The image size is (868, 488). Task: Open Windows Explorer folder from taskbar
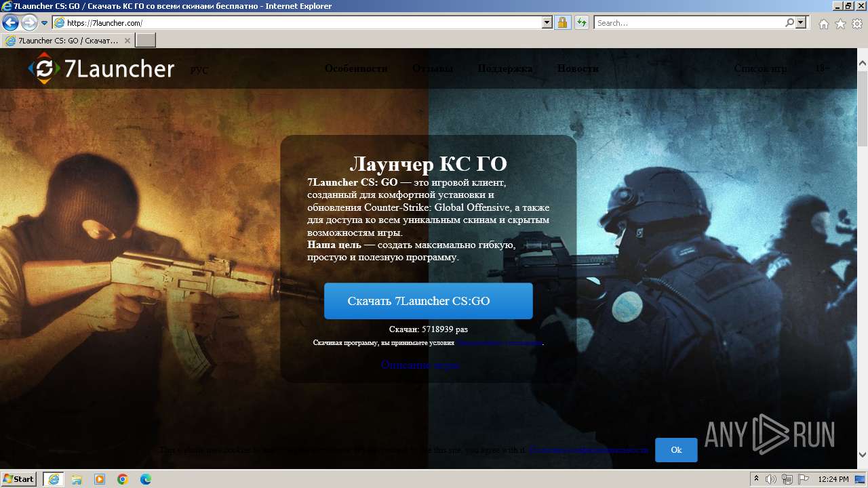click(x=77, y=479)
